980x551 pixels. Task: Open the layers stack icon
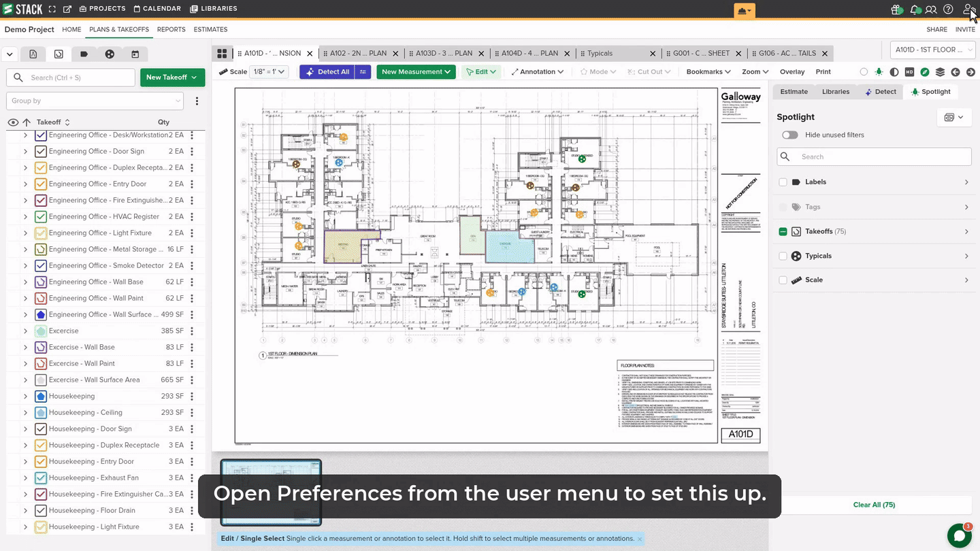coord(940,72)
